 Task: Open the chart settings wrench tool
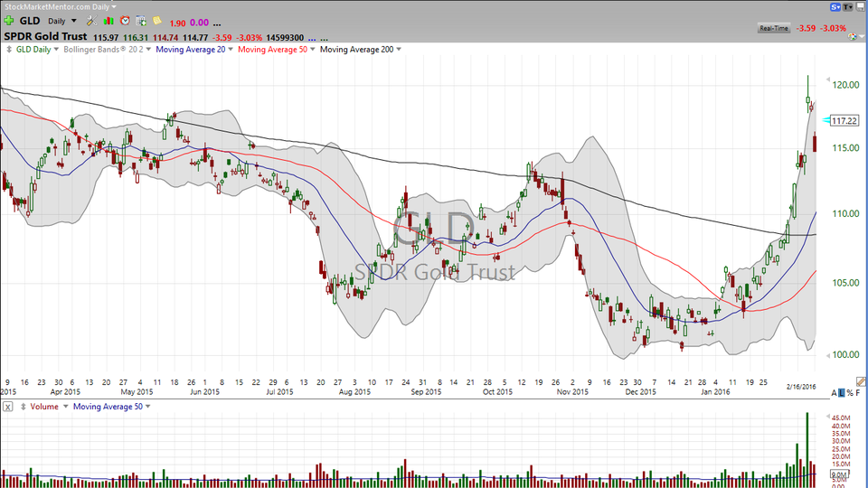click(91, 21)
